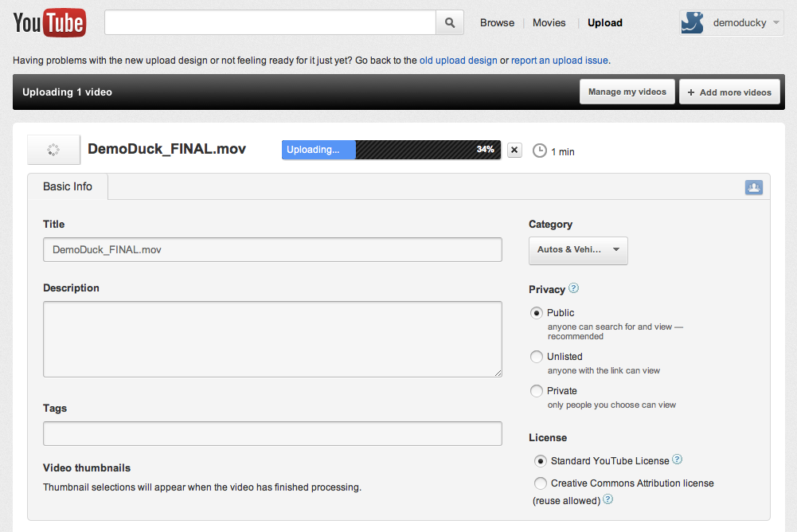The width and height of the screenshot is (797, 532).
Task: Switch to the Basic Info tab
Action: [68, 186]
